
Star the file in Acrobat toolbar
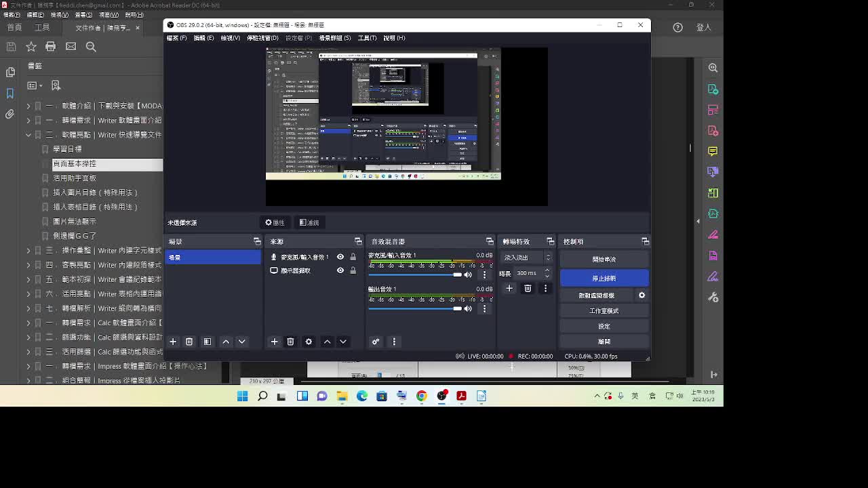[31, 46]
